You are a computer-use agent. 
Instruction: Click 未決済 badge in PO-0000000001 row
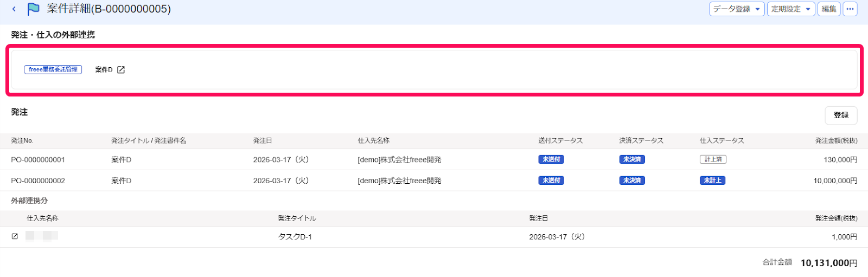[632, 159]
